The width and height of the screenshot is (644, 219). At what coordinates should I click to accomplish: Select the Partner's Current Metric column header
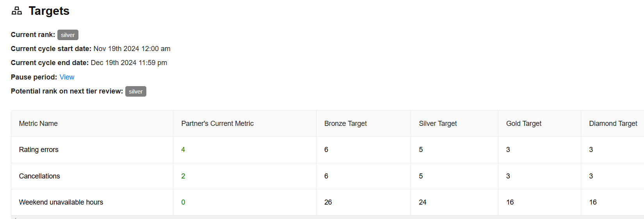click(x=217, y=124)
